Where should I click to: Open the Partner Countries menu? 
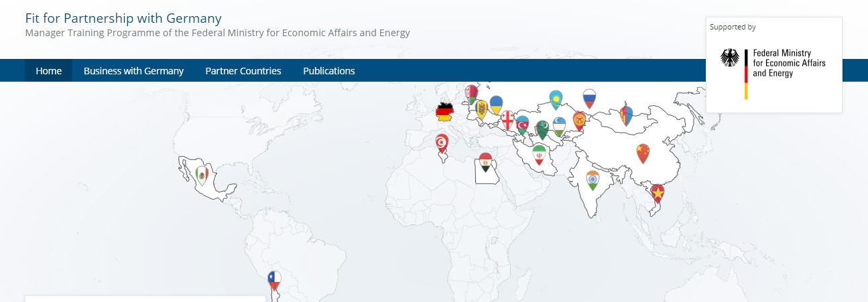coord(243,70)
